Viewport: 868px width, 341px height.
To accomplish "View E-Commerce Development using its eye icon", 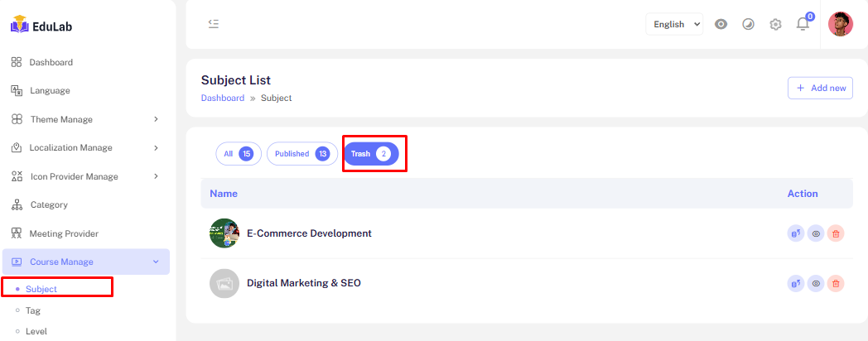I will (x=816, y=234).
